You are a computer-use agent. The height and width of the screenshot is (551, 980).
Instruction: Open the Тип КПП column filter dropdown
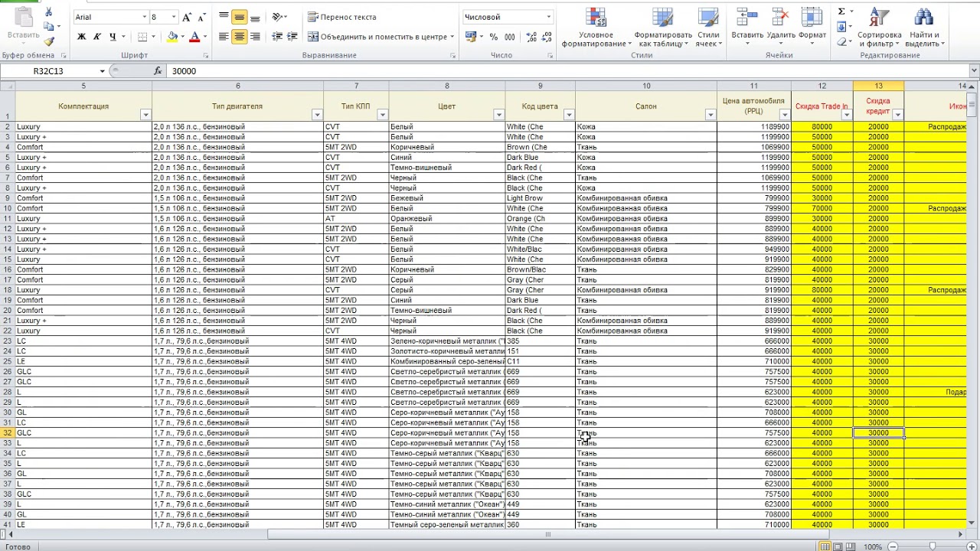[x=382, y=115]
